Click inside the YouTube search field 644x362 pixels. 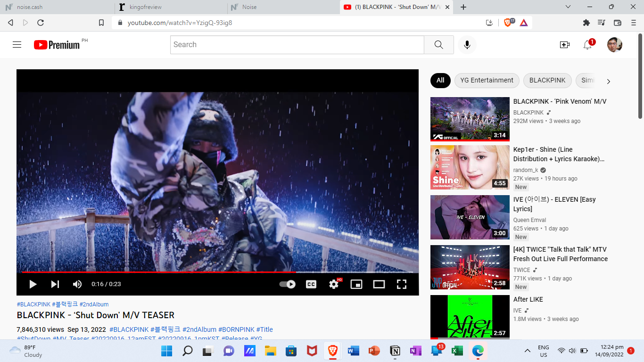(x=297, y=45)
